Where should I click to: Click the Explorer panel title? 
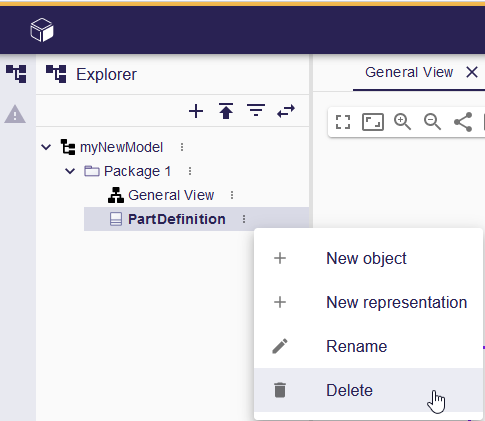point(106,74)
